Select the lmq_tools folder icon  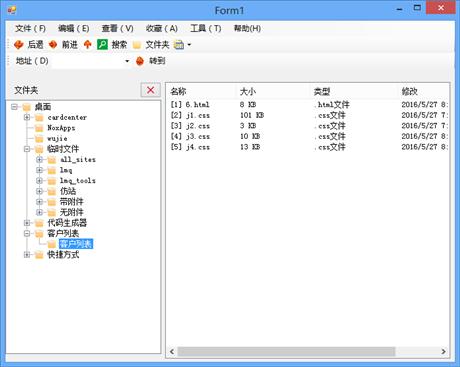(52, 181)
